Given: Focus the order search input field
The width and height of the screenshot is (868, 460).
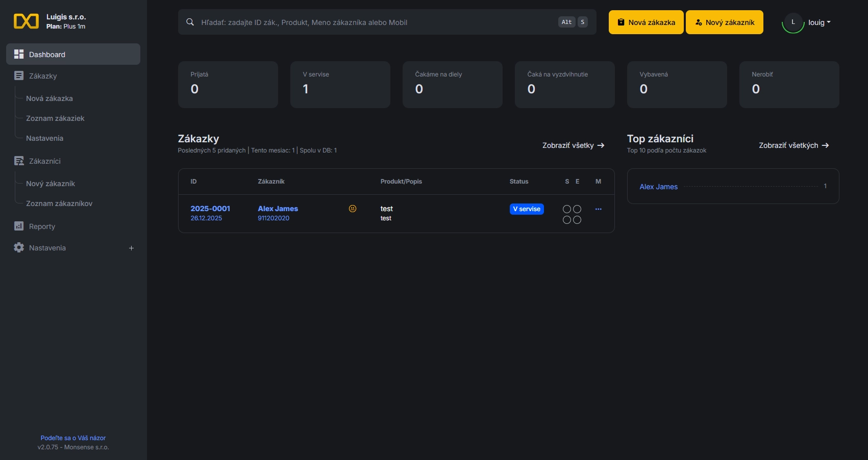Looking at the screenshot, I should click(378, 22).
